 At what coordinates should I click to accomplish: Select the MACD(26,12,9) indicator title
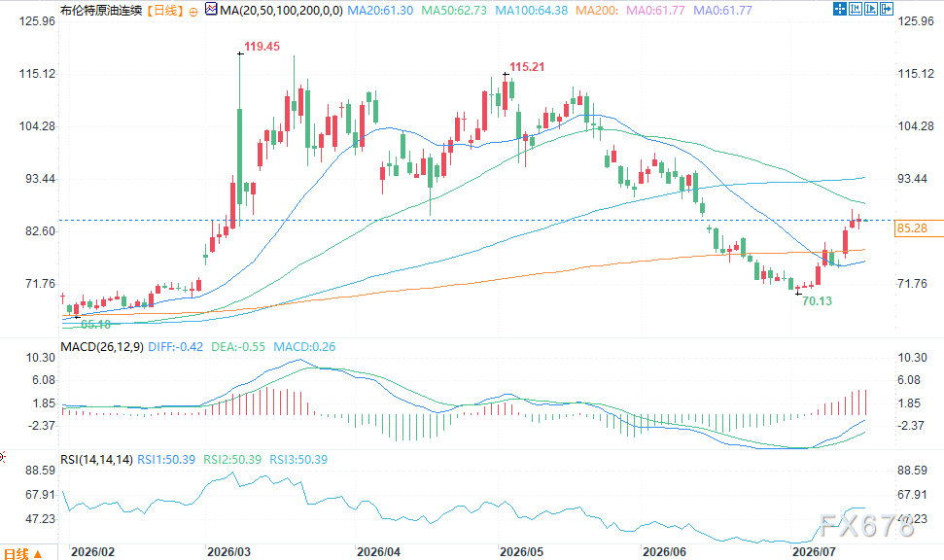click(102, 347)
